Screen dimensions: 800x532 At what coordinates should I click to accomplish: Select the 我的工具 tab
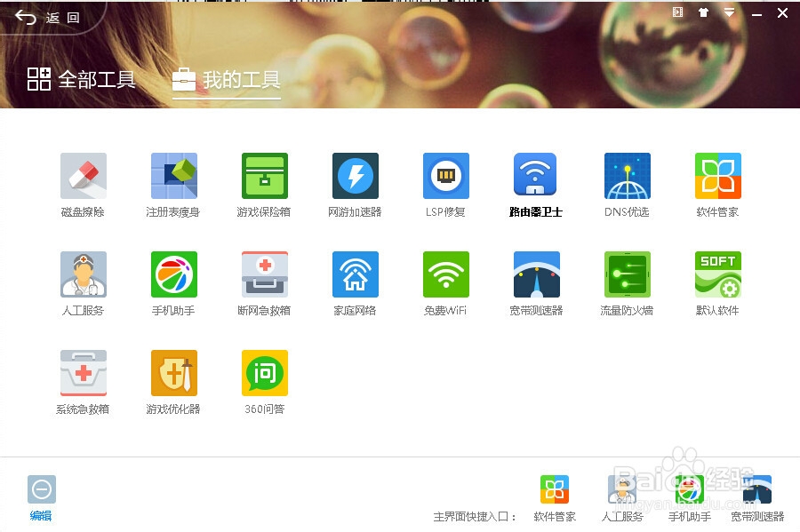[x=227, y=80]
